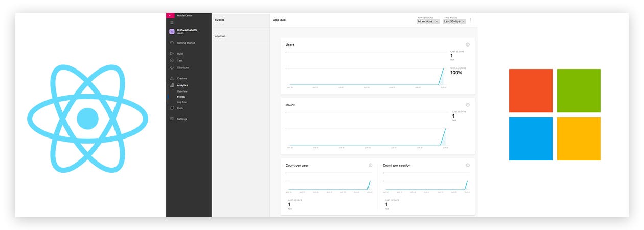Select Analytics in the sidebar
The height and width of the screenshot is (230, 644).
(x=182, y=85)
